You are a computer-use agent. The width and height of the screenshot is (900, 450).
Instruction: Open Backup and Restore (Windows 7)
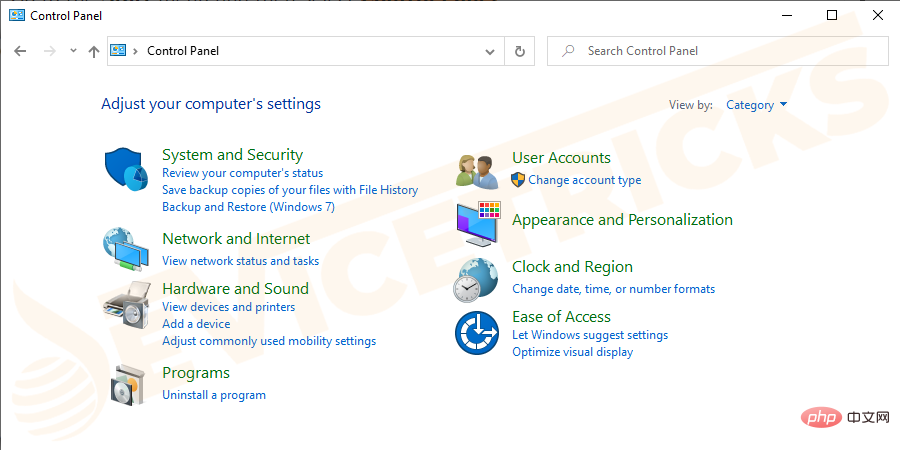248,207
